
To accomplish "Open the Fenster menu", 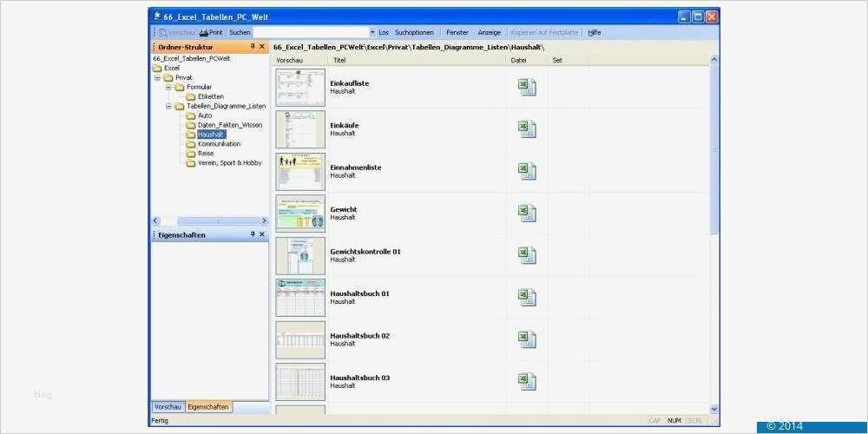I will [x=457, y=33].
